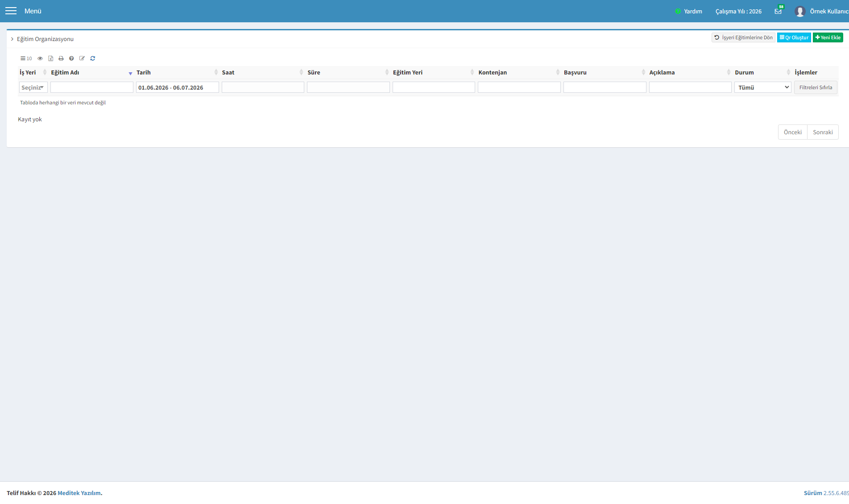Click the Tarih date range filter field
The image size is (849, 504).
pyautogui.click(x=178, y=87)
